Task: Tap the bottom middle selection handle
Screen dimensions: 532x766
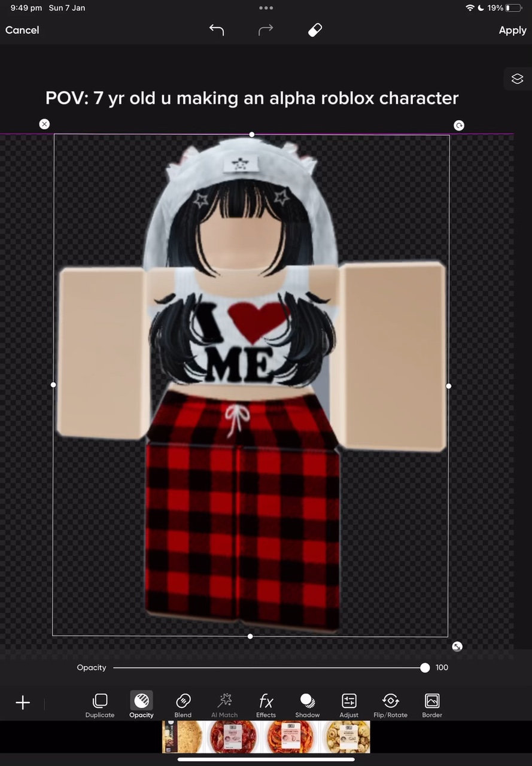Action: 250,636
